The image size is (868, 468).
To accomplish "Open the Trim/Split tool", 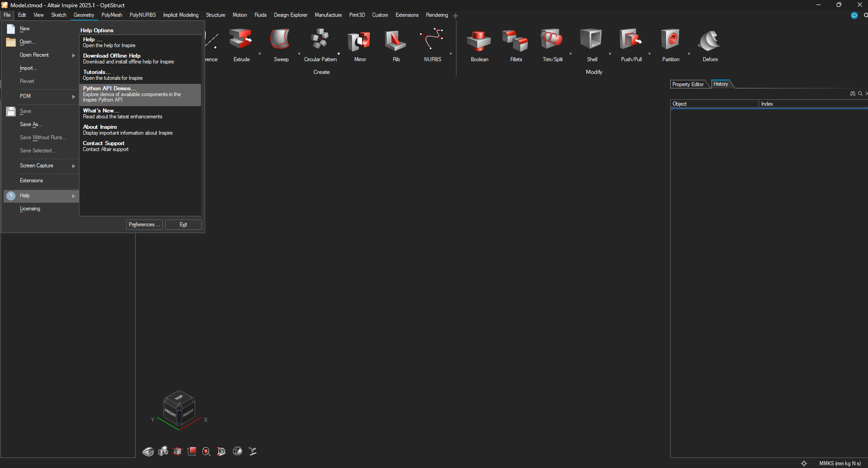I will tap(552, 40).
